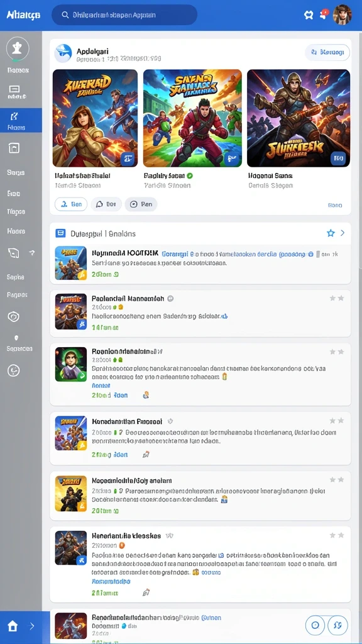This screenshot has height=644, width=362.
Task: Open the first list row's game thumbnail
Action: click(x=71, y=263)
